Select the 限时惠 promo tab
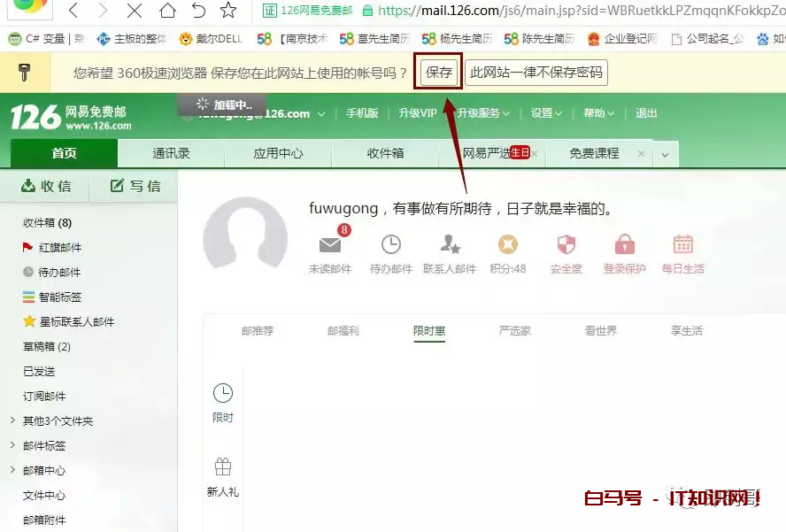 click(x=429, y=331)
